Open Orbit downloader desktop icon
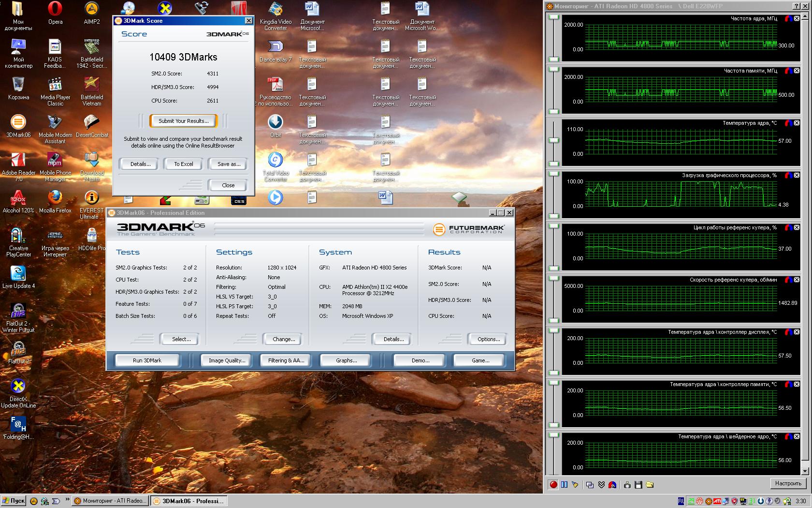Image resolution: width=812 pixels, height=508 pixels. [275, 126]
